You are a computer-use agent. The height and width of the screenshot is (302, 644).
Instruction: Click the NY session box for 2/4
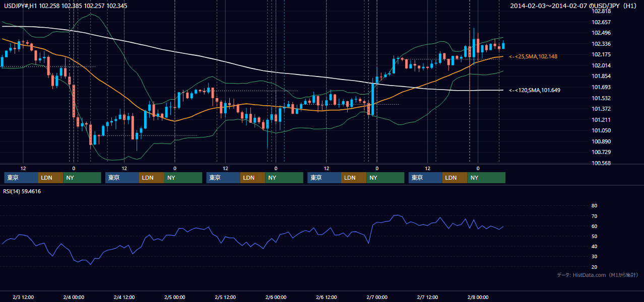coord(183,178)
